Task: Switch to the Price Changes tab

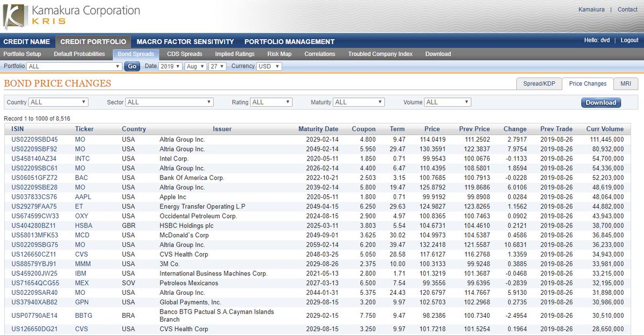Action: [588, 84]
